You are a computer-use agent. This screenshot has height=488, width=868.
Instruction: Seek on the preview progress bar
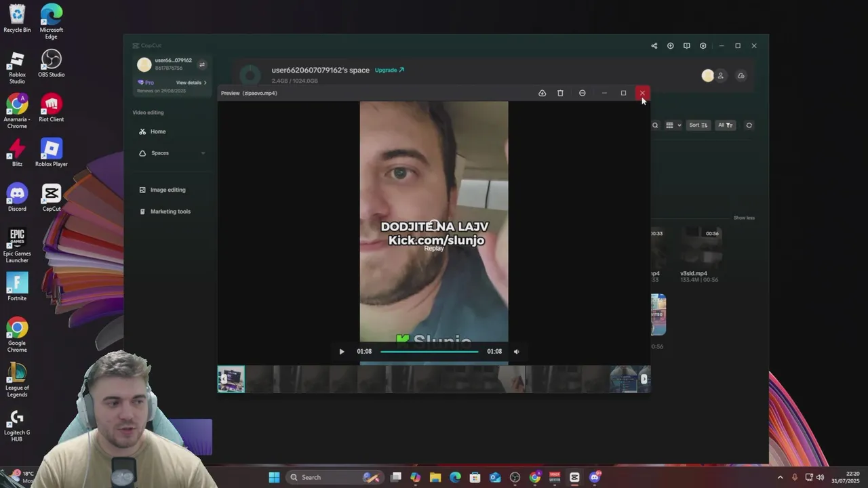pos(429,351)
